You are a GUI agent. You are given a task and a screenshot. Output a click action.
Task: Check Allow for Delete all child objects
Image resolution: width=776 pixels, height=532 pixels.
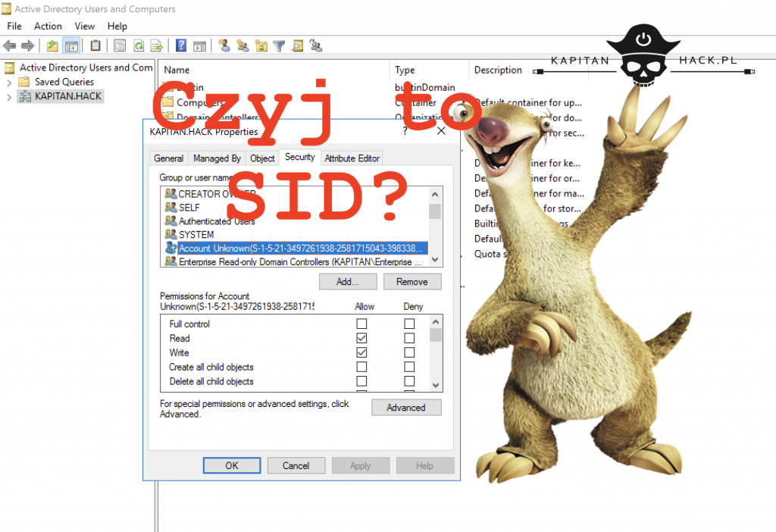click(361, 381)
